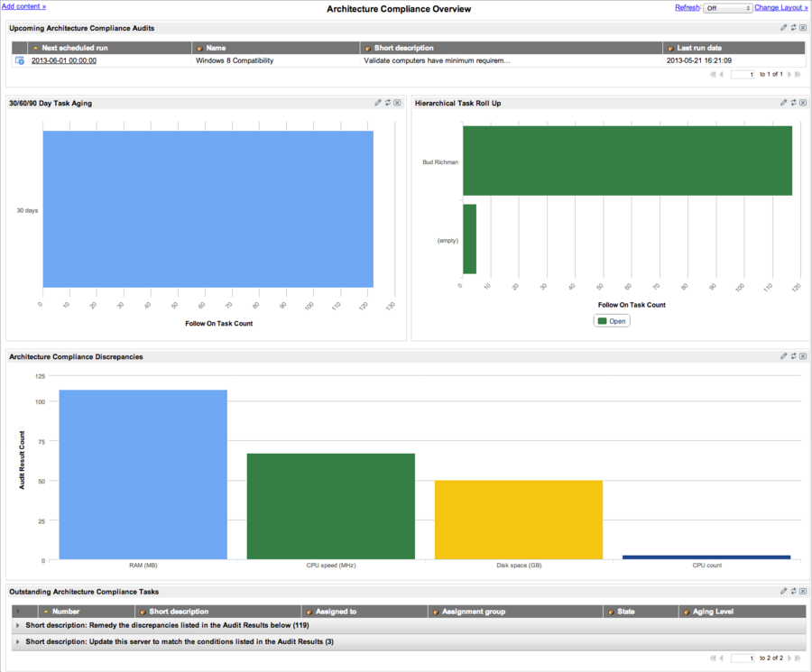Sort audits by Short description column
The height and width of the screenshot is (672, 812).
pos(404,48)
